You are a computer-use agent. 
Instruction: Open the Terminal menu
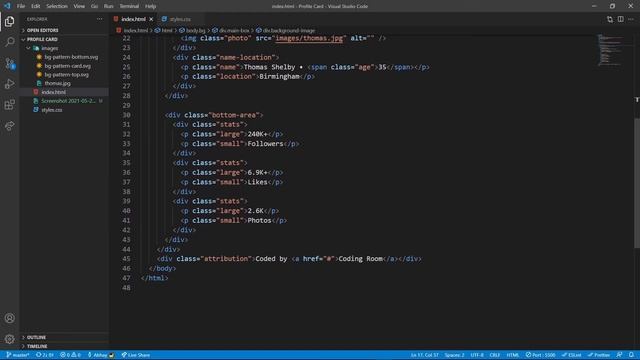click(x=129, y=6)
